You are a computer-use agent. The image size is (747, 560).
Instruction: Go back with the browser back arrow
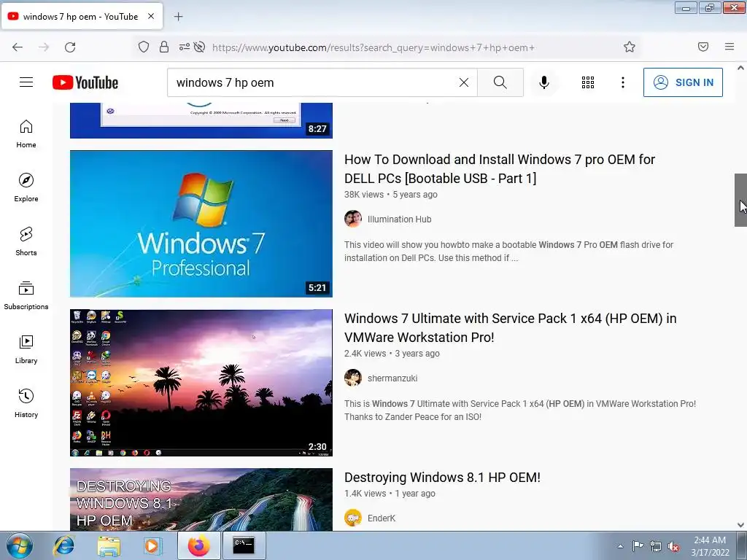click(x=18, y=47)
